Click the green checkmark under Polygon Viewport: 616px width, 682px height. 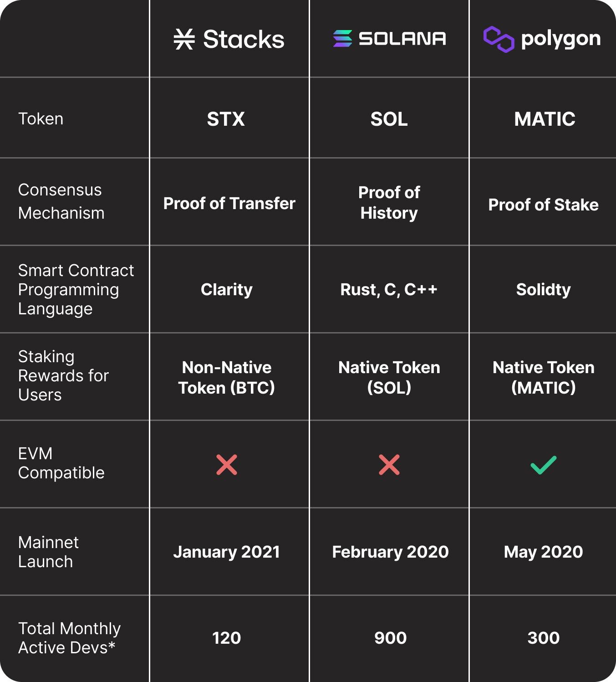[544, 465]
